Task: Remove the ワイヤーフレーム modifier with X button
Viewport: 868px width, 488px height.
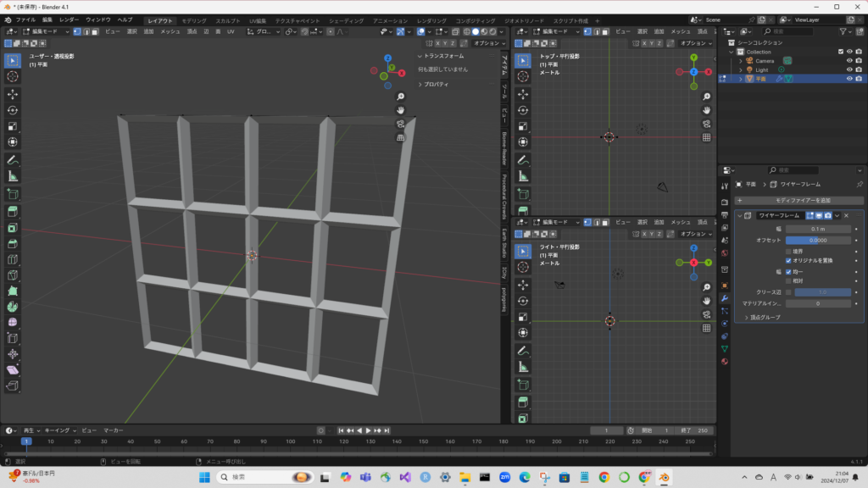Action: 846,216
